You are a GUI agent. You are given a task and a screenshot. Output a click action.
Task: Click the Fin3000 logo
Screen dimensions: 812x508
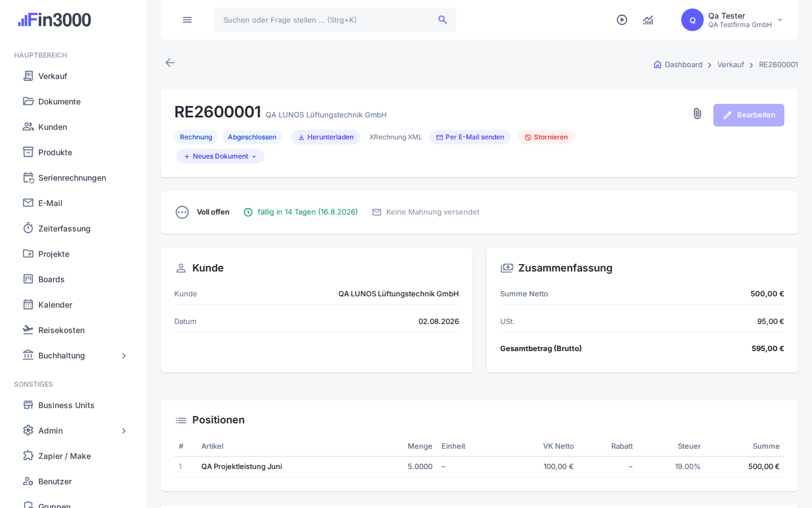54,20
